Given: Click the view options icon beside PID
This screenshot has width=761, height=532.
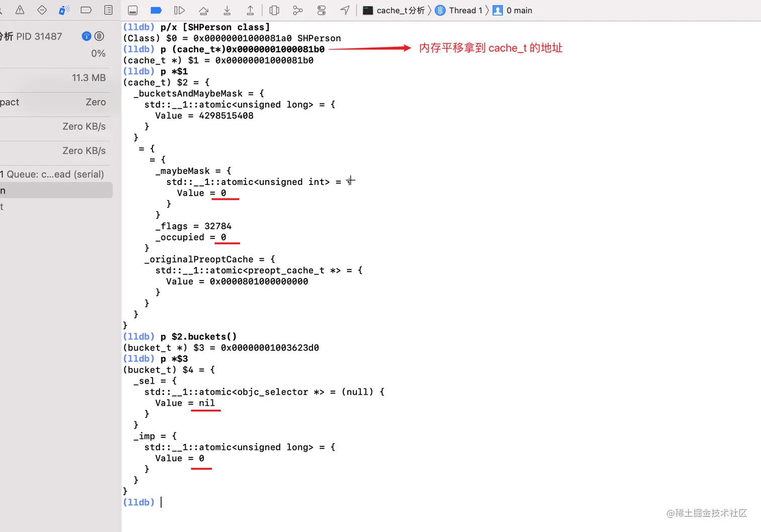Looking at the screenshot, I should pyautogui.click(x=100, y=36).
